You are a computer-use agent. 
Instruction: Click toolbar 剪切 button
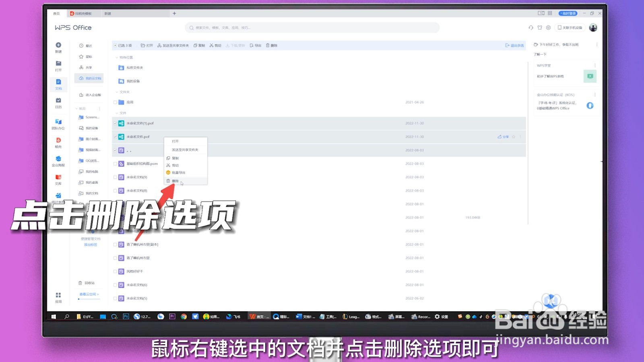215,45
